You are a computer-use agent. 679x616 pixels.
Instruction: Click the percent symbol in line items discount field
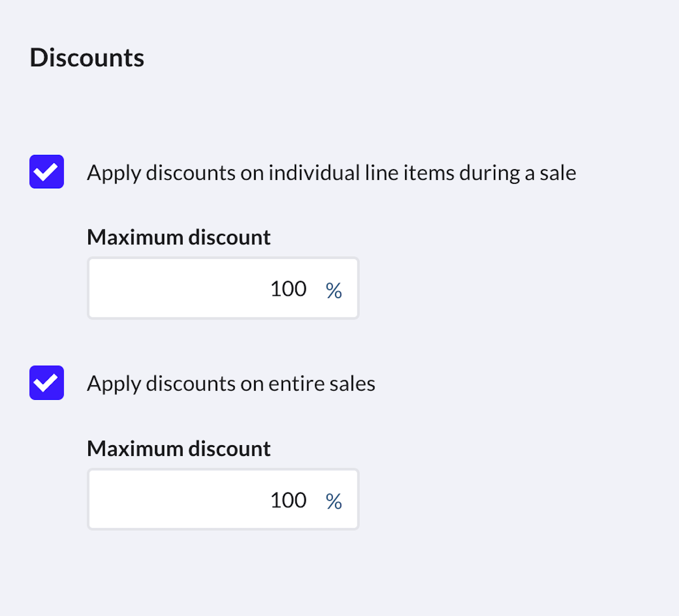point(334,290)
